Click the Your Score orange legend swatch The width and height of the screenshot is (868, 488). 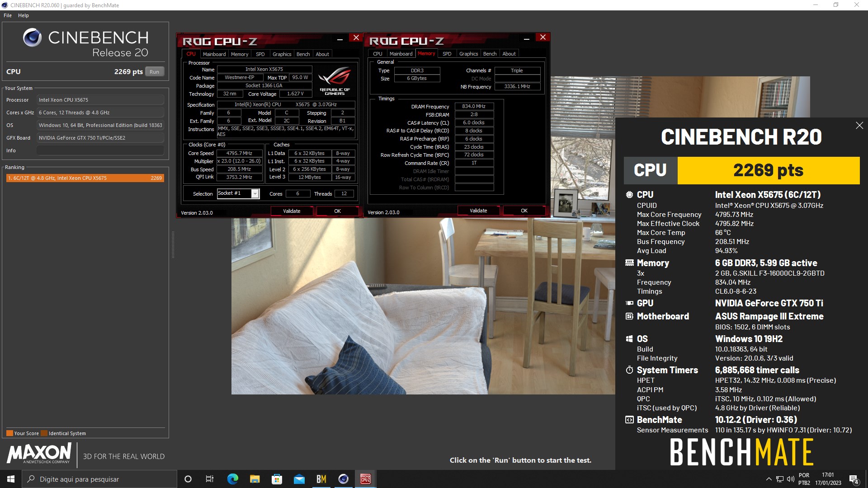9,433
